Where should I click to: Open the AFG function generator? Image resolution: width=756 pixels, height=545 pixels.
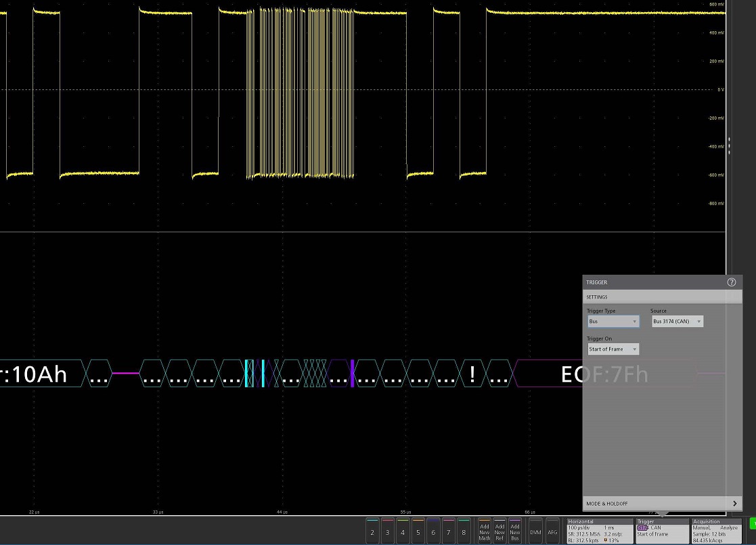point(553,531)
